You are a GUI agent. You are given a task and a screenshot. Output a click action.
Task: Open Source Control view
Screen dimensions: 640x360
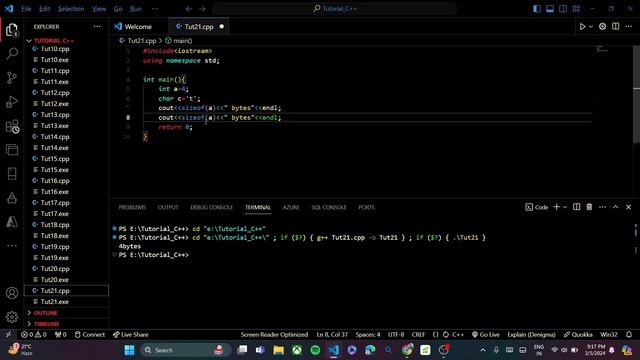(12, 78)
